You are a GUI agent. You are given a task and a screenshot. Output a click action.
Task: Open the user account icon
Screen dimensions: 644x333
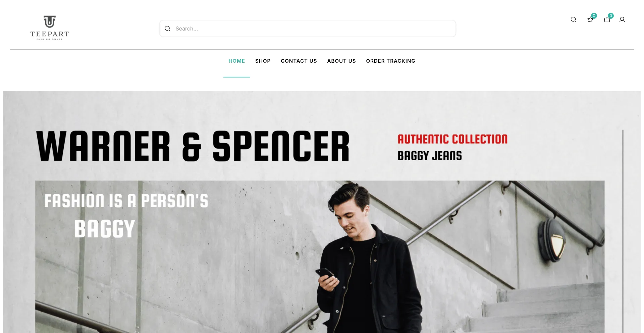(622, 19)
